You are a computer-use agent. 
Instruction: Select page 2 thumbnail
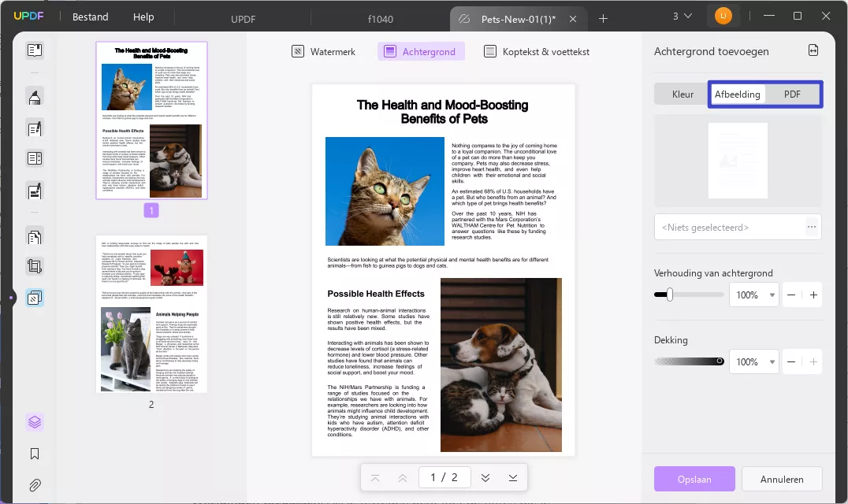pos(151,314)
